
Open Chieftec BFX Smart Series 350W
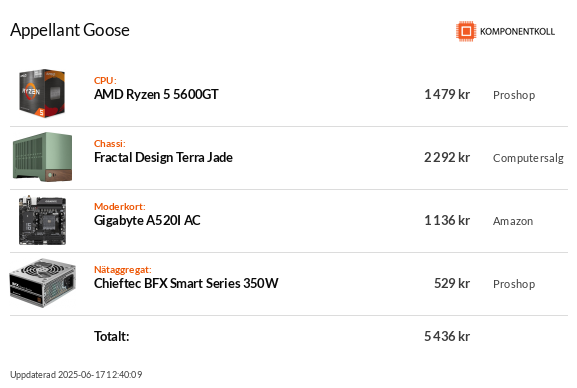coord(186,283)
